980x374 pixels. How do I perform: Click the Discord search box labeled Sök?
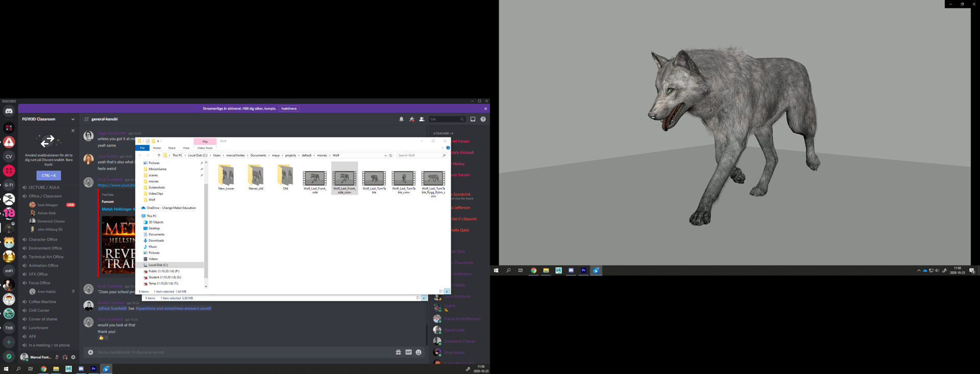[x=447, y=119]
